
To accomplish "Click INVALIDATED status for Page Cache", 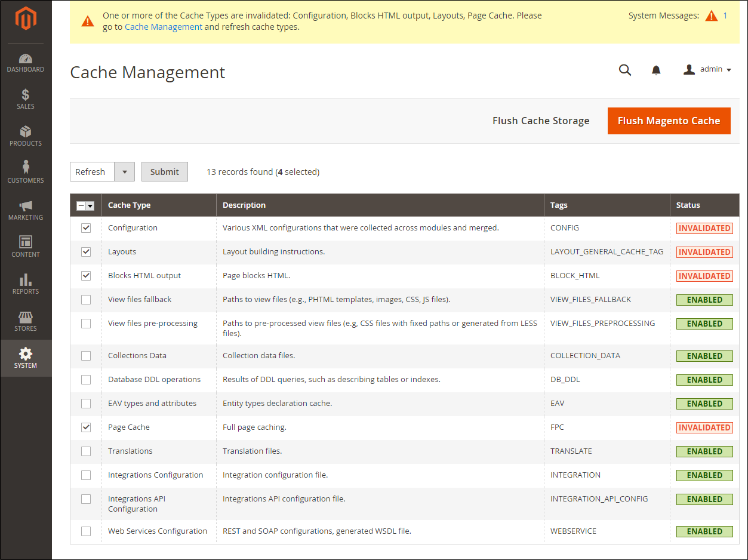I will tap(704, 427).
